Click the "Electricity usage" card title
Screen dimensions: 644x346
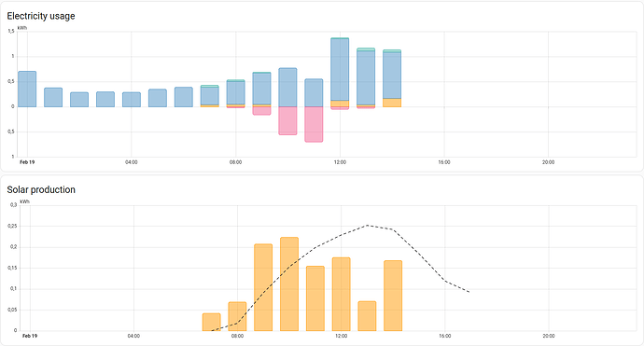click(41, 16)
